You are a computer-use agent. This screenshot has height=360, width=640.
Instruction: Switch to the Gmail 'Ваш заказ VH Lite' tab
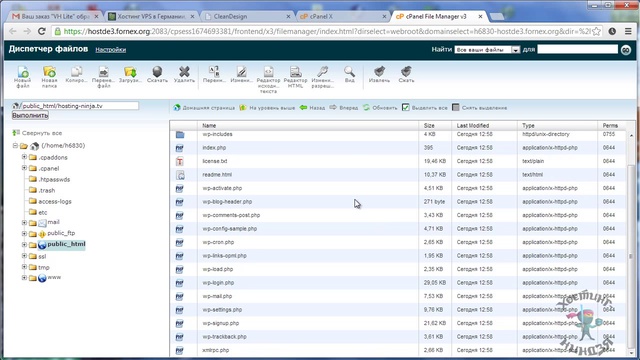pos(55,16)
